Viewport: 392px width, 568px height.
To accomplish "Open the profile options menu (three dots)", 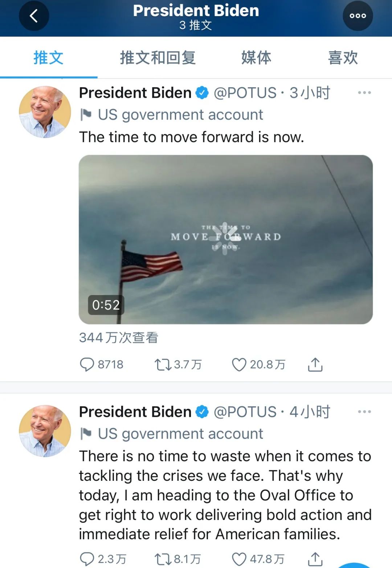I will (358, 16).
